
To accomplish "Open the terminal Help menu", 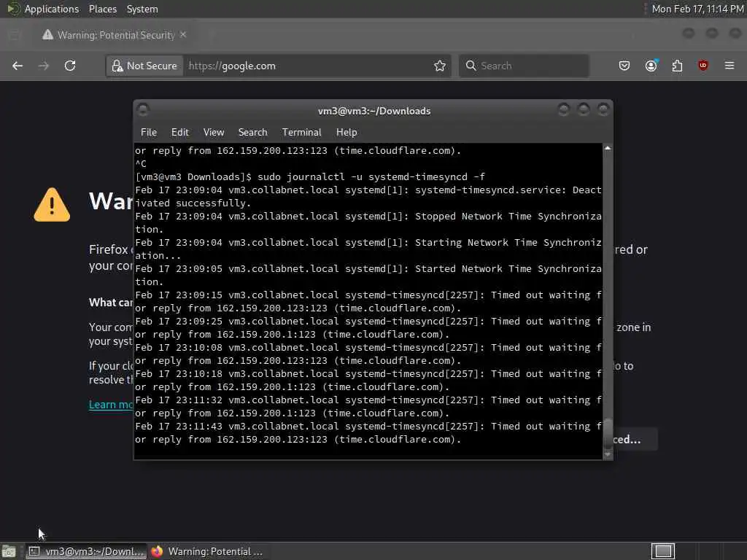I will pos(347,133).
